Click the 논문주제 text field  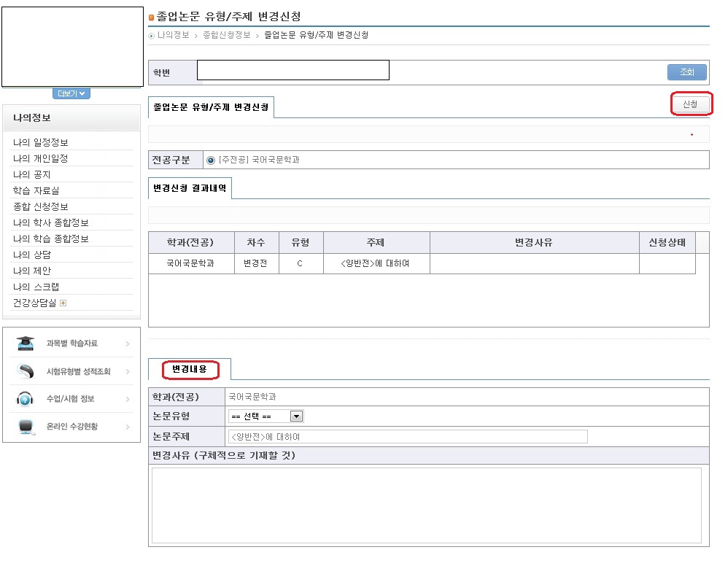pos(407,437)
